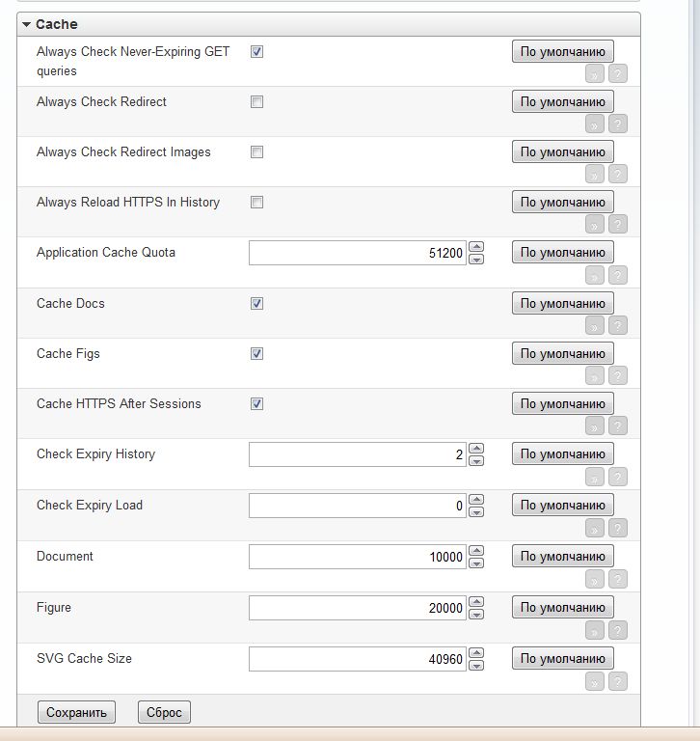Decrease Check Expiry History with down arrow

click(476, 461)
